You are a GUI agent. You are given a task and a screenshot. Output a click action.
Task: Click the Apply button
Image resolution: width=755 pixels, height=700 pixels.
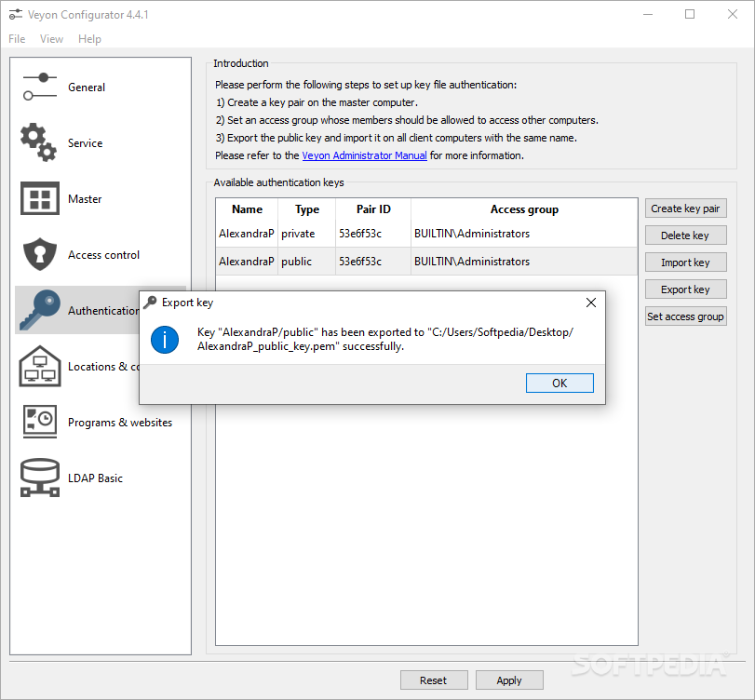point(509,680)
